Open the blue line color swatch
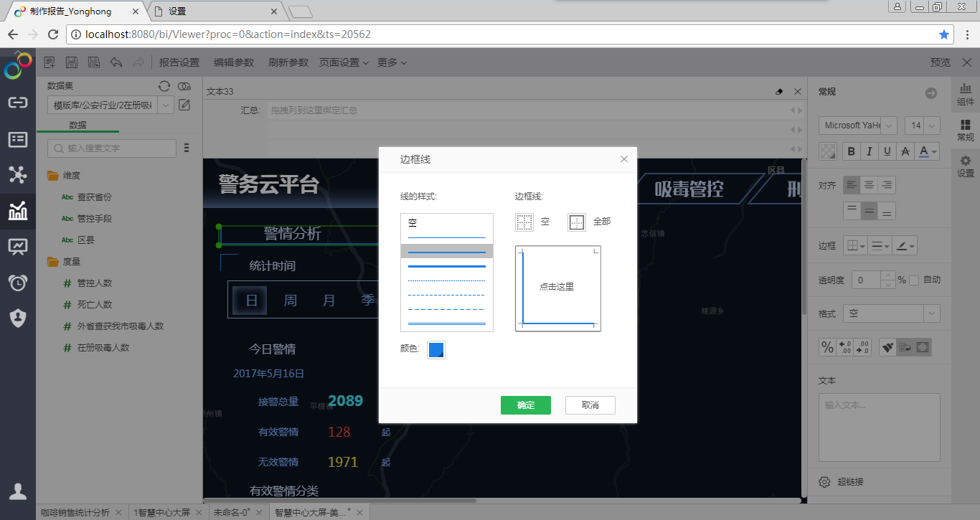 click(x=435, y=349)
